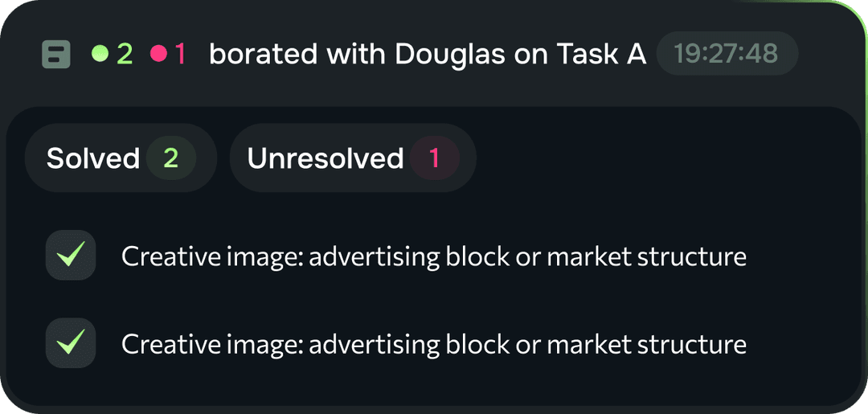This screenshot has height=414, width=868.
Task: Open the 'borated with Douglas on Task A' title
Action: tap(427, 54)
